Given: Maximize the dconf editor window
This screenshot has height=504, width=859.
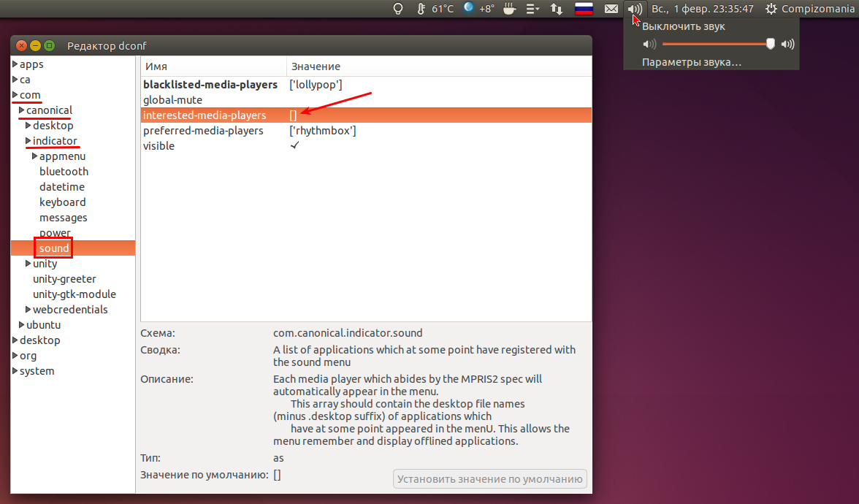Looking at the screenshot, I should (x=49, y=45).
